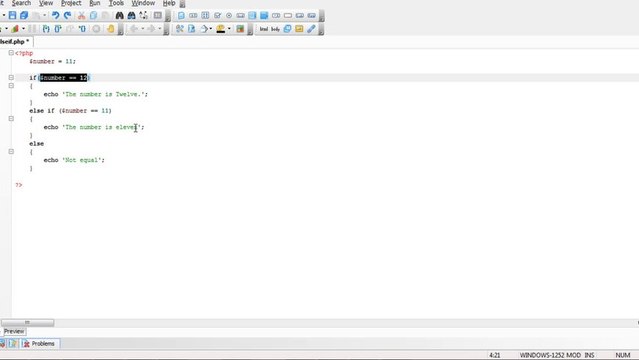Switch to the Preview tab
The height and width of the screenshot is (360, 639).
point(14,331)
